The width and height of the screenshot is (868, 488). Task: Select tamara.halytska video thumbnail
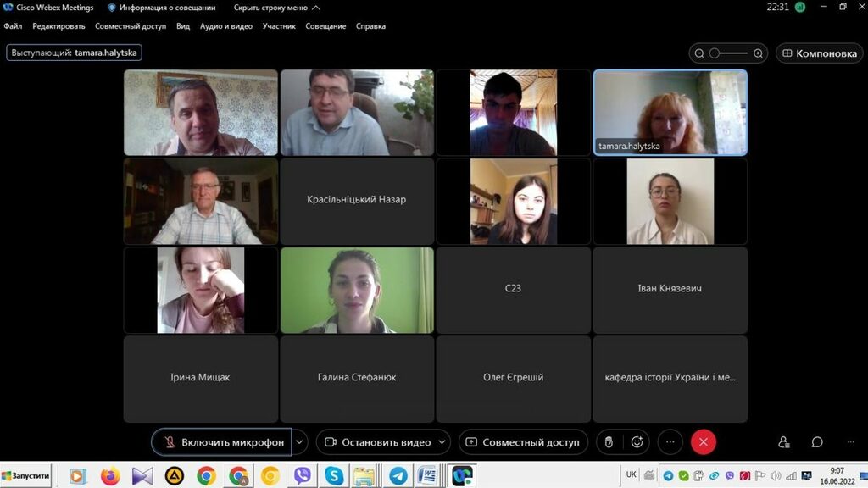(x=670, y=113)
